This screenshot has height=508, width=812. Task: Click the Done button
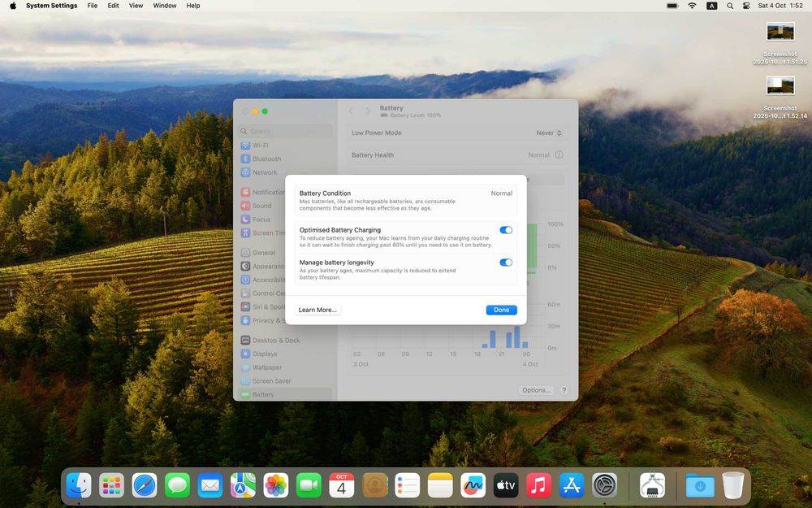(501, 310)
